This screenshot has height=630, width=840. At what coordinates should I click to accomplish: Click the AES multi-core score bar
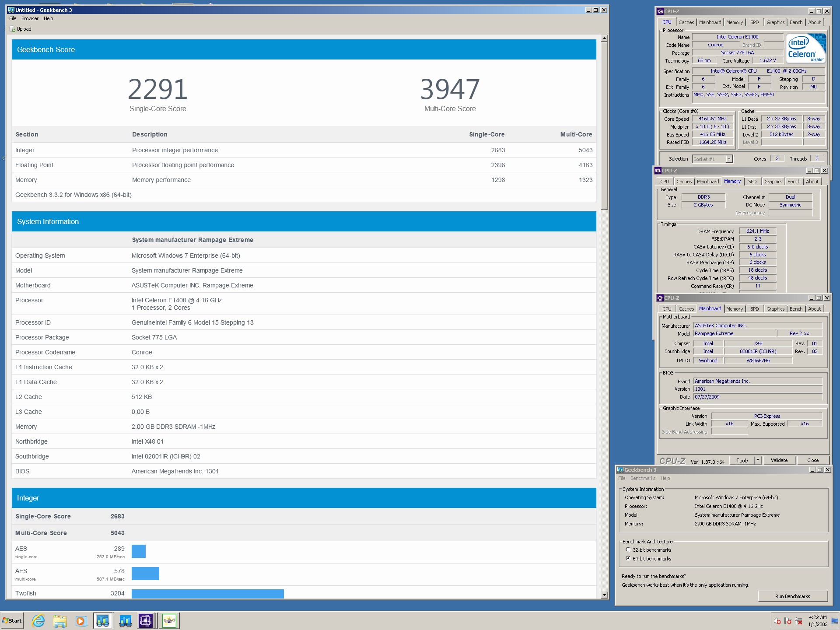(x=145, y=573)
